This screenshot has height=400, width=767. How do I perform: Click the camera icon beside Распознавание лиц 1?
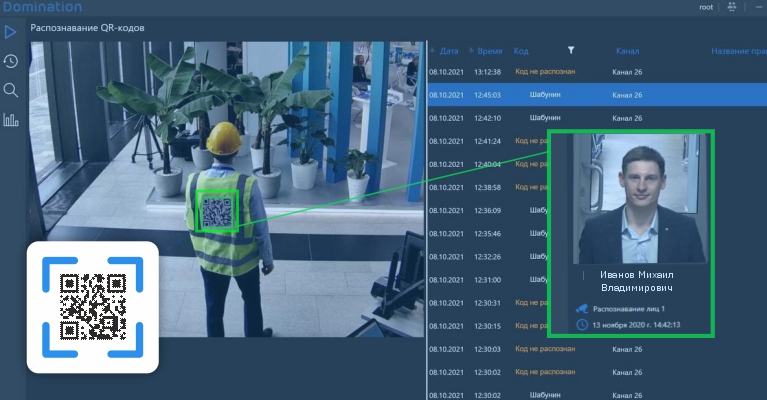(582, 309)
